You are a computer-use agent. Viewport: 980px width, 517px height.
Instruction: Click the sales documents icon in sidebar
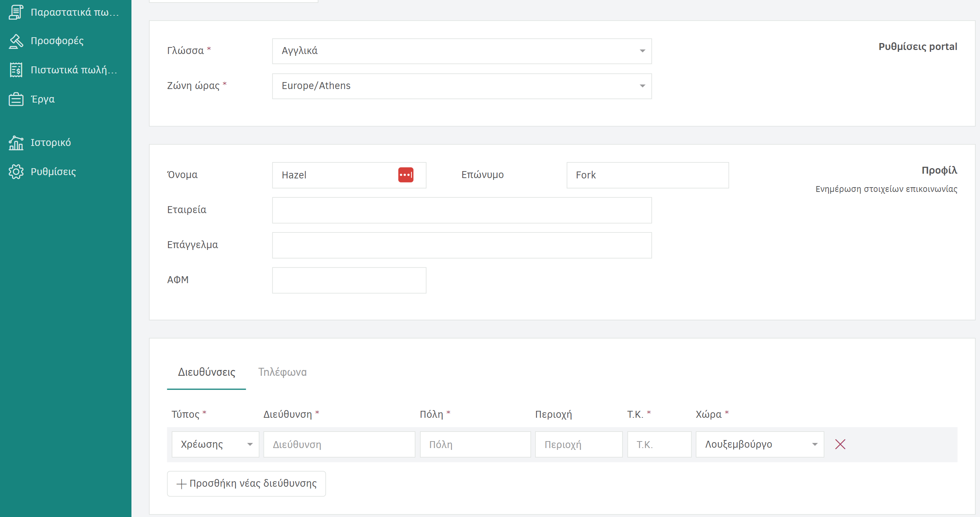(16, 12)
